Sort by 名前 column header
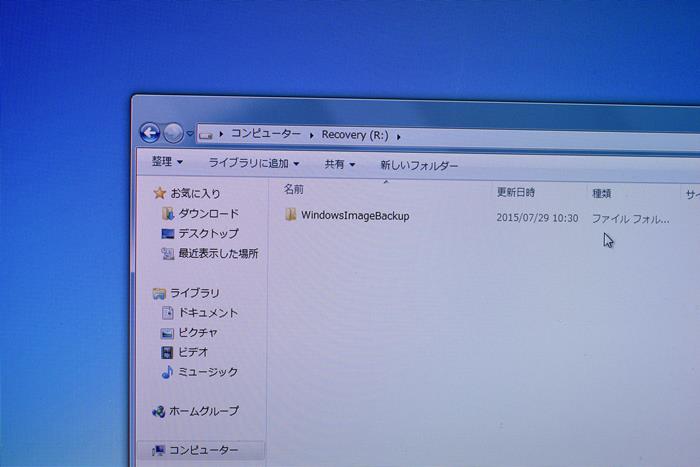Image resolution: width=700 pixels, height=467 pixels. pyautogui.click(x=294, y=189)
